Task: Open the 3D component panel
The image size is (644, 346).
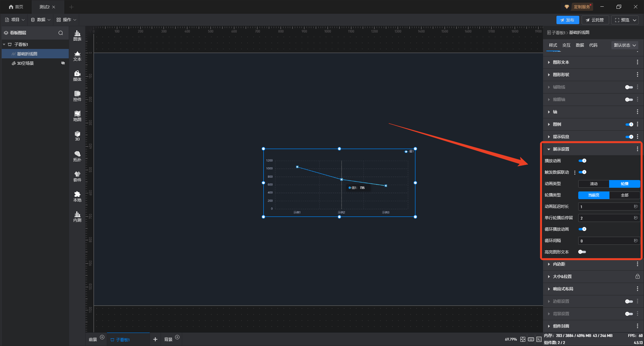Action: (77, 136)
